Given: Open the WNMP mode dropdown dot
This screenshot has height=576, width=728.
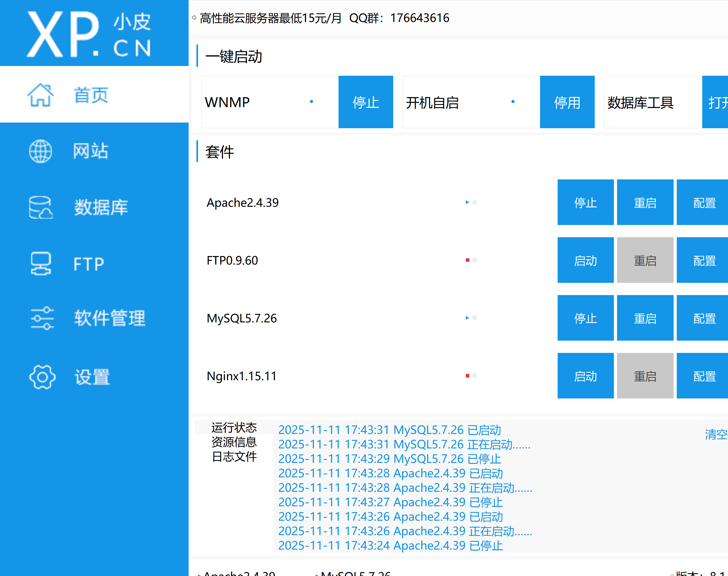Looking at the screenshot, I should pyautogui.click(x=311, y=101).
